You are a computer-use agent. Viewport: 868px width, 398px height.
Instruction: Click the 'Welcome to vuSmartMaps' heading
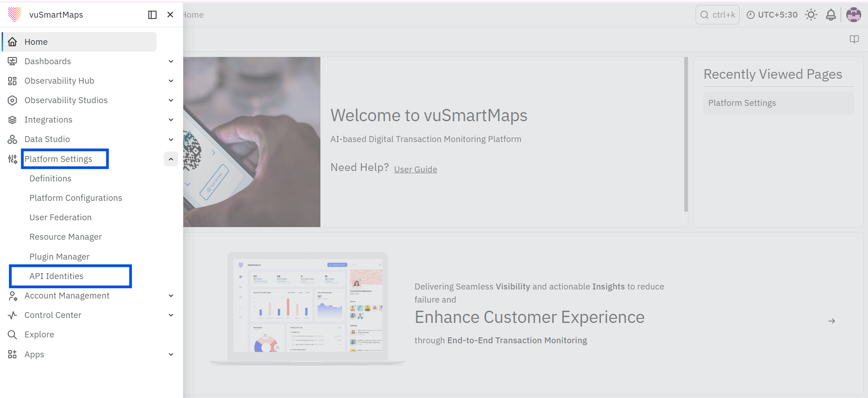pyautogui.click(x=429, y=115)
